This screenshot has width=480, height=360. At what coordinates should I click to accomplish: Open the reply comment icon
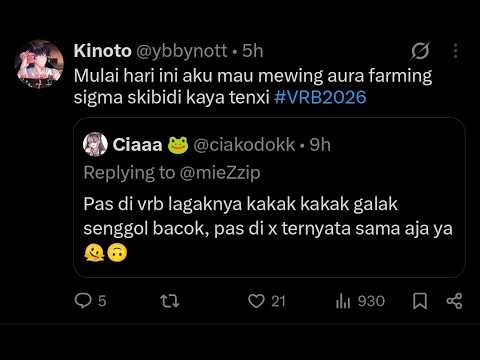pos(83,301)
